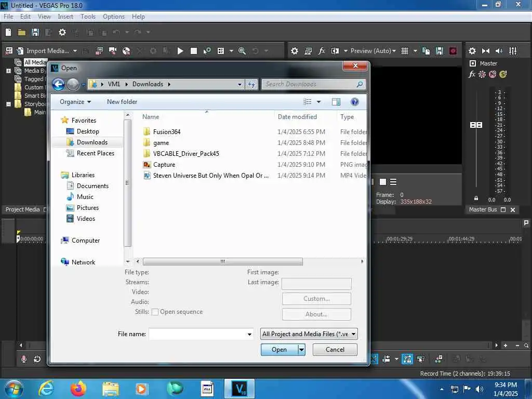Click Copy Snapshot to Clipboard icon
Screen dimensions: 532x399
pyautogui.click(x=426, y=51)
